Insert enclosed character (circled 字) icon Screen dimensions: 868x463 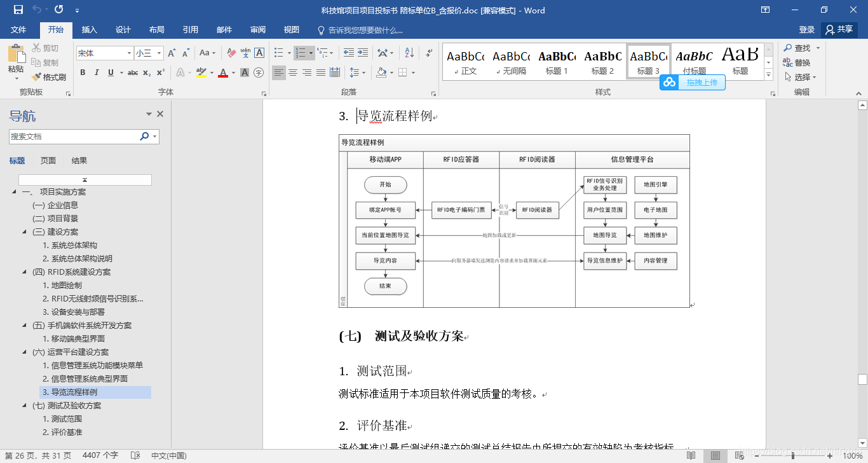(259, 73)
